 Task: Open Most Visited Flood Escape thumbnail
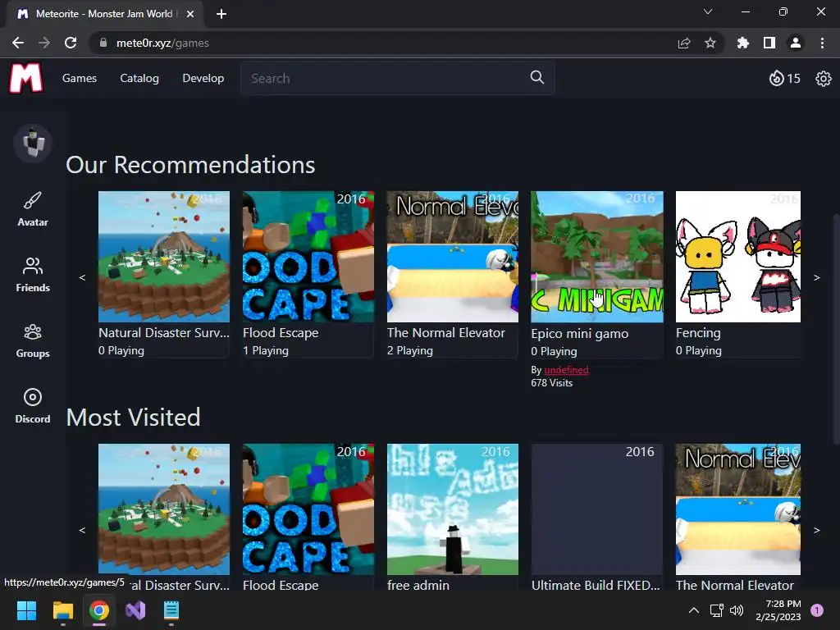coord(308,509)
